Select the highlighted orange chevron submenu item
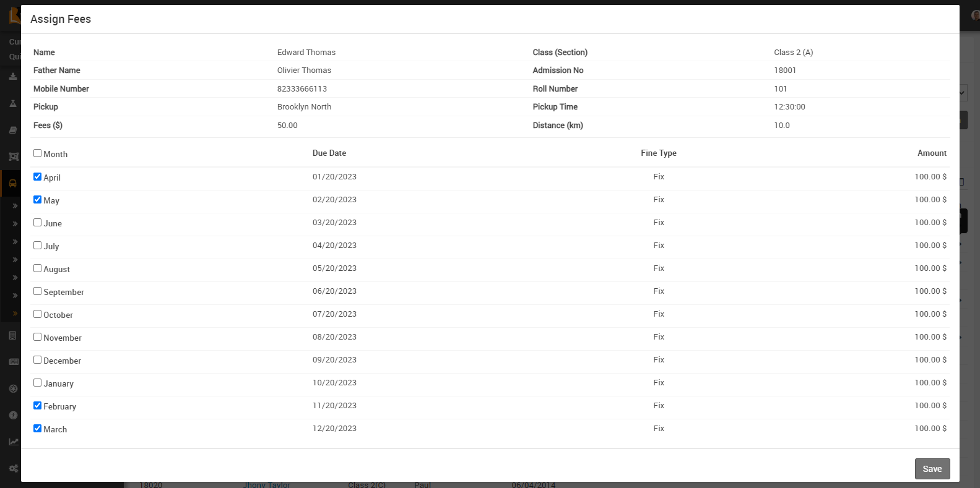Viewport: 980px width, 488px height. pos(15,314)
